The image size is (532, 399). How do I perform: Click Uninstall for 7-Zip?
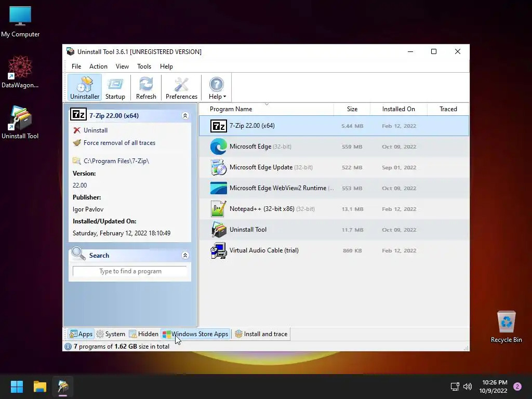[96, 130]
